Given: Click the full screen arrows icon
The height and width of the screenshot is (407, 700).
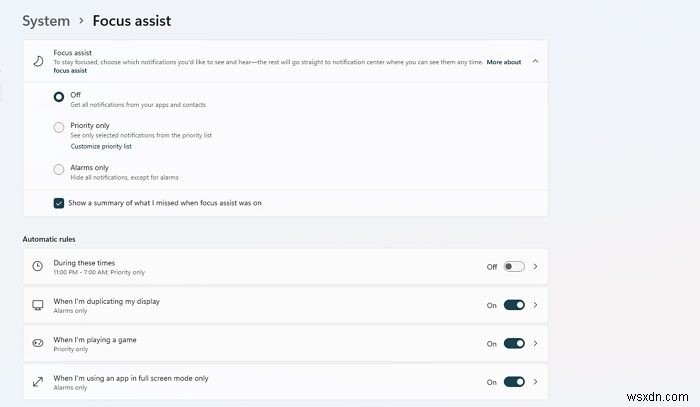Looking at the screenshot, I should pyautogui.click(x=38, y=382).
